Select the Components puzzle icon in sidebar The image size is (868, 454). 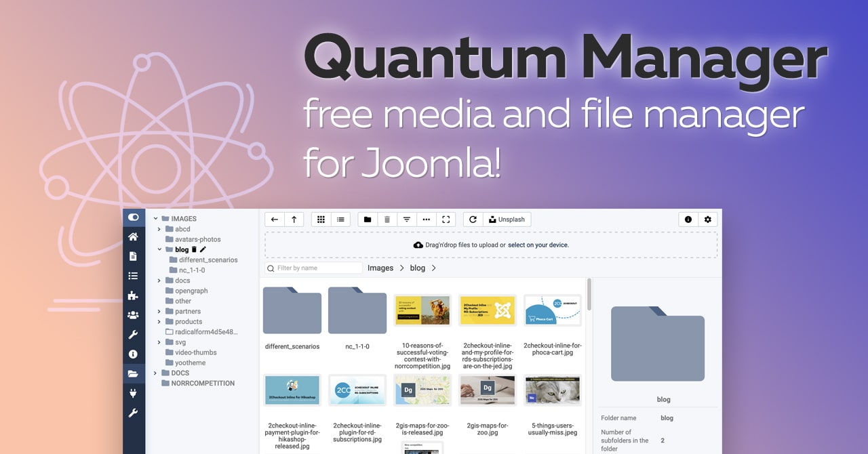[x=134, y=295]
